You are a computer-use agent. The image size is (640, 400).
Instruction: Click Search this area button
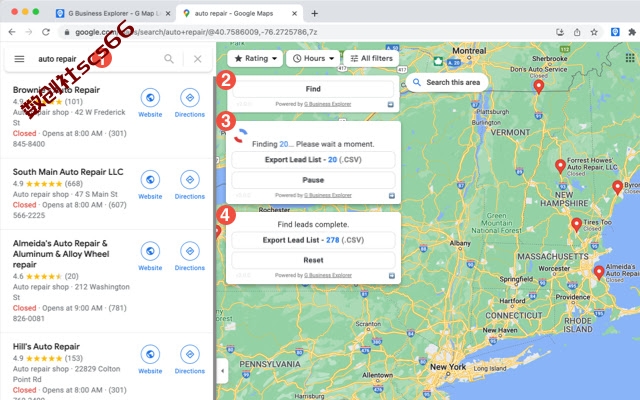(x=447, y=82)
